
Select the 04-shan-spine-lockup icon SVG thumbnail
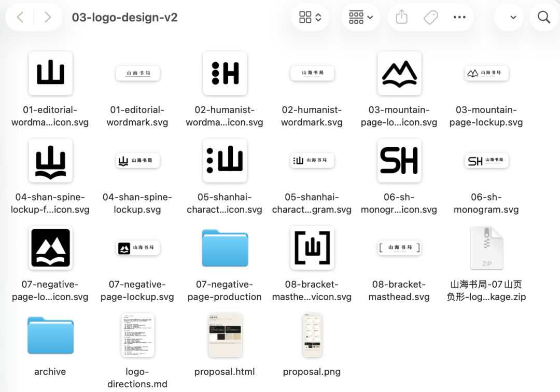click(x=50, y=161)
